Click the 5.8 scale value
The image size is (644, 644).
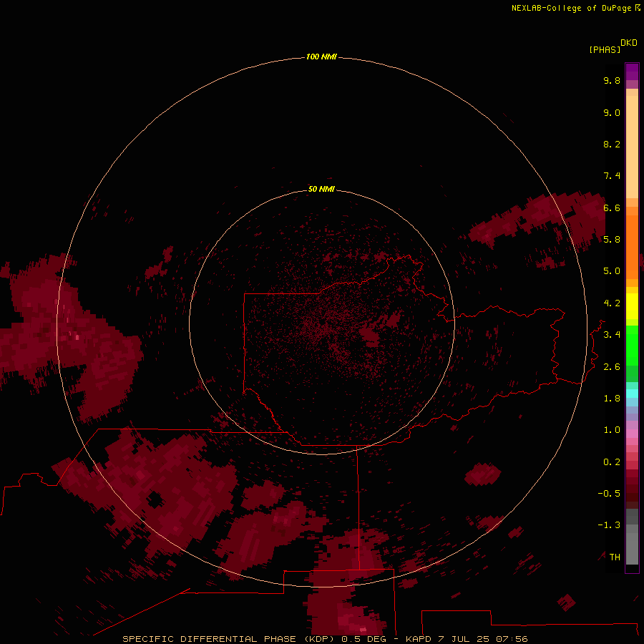point(612,239)
